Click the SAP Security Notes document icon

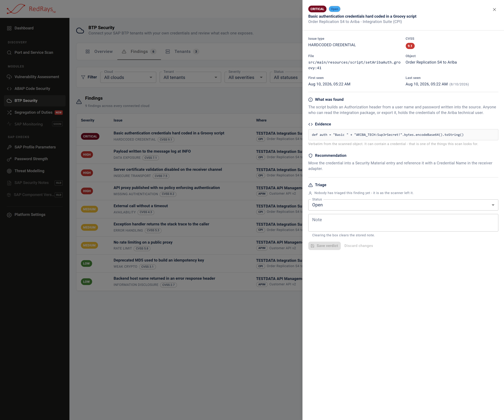click(x=9, y=183)
